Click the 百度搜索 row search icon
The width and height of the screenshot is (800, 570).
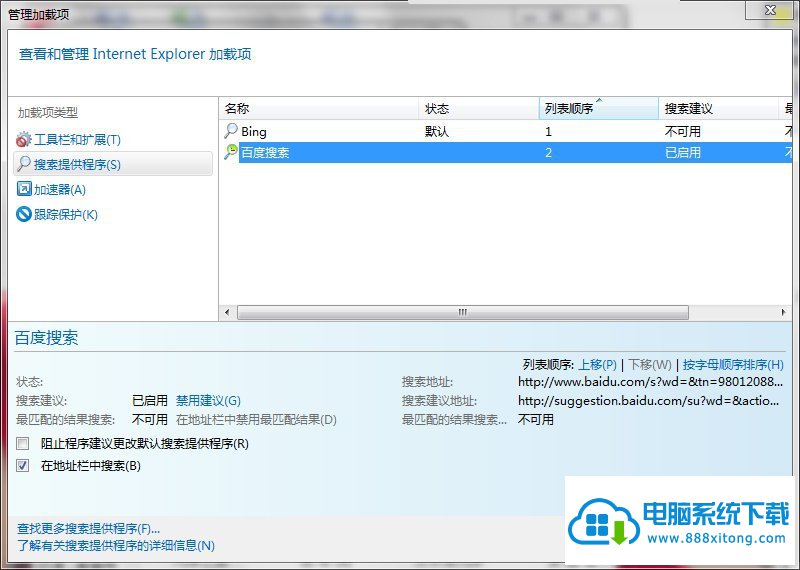pos(231,152)
